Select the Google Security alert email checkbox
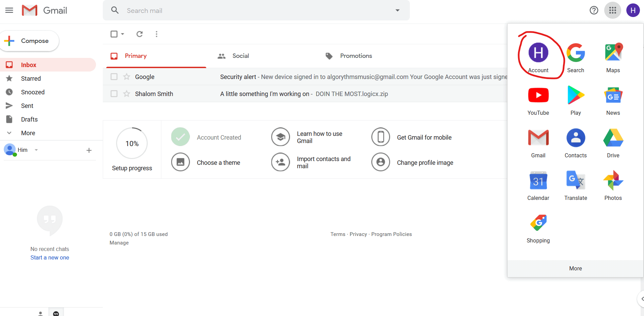 point(114,77)
